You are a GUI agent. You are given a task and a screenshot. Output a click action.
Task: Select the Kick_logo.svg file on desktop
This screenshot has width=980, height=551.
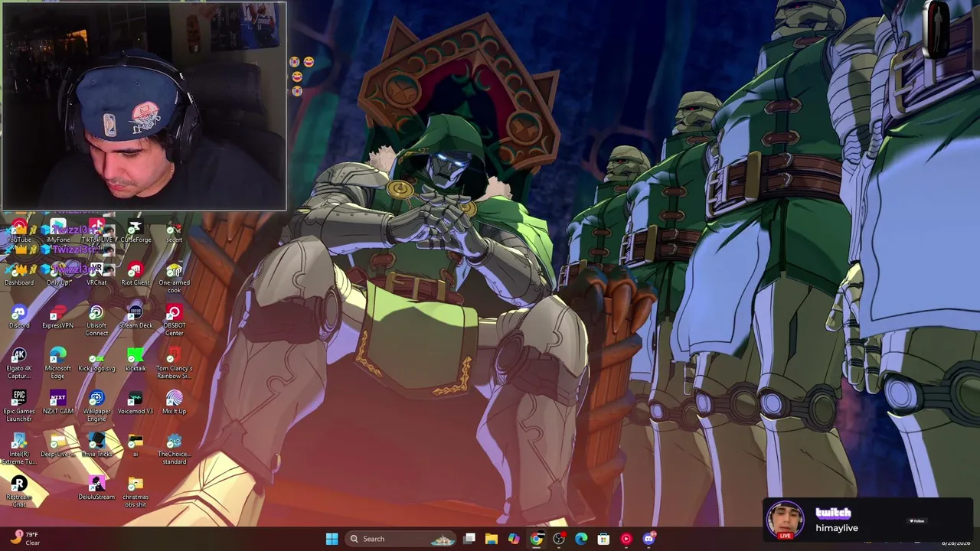coord(96,359)
